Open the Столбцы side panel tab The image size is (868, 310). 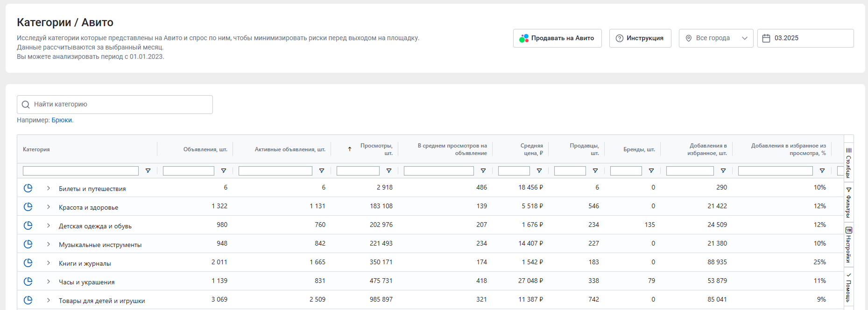pyautogui.click(x=848, y=162)
